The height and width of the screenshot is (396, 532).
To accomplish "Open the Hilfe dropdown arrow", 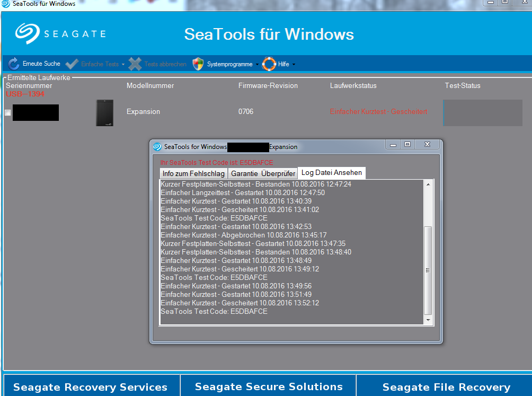I will pyautogui.click(x=294, y=65).
